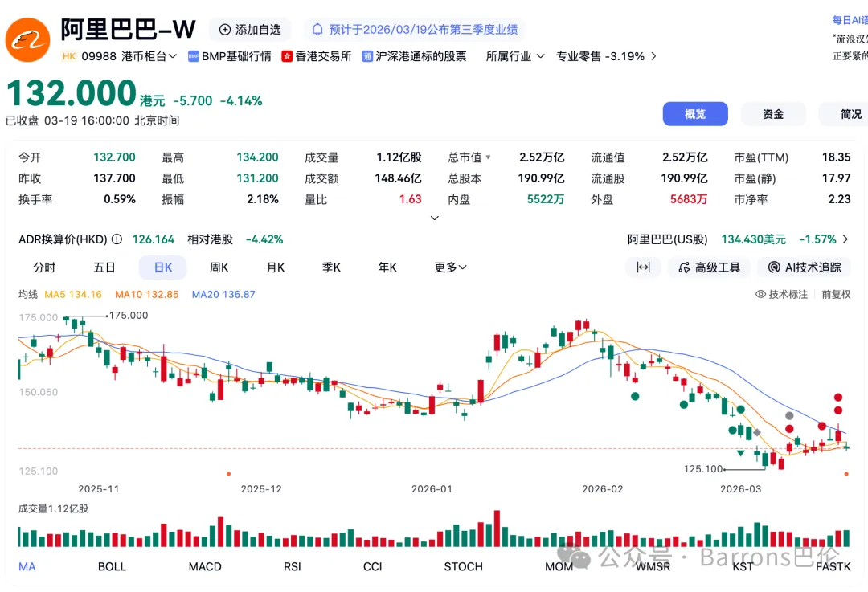
Task: Open 高级工具 advanced tools
Action: click(x=709, y=267)
